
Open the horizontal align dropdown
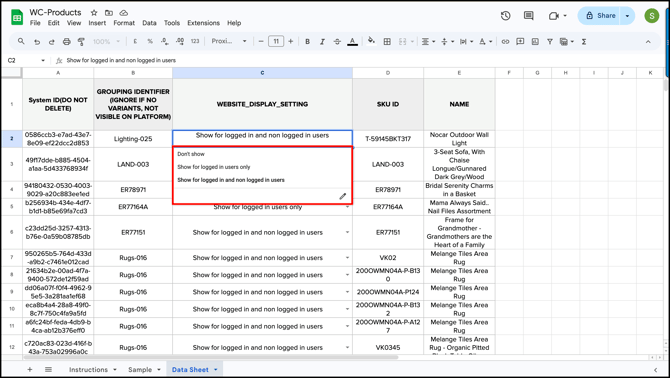coord(428,41)
